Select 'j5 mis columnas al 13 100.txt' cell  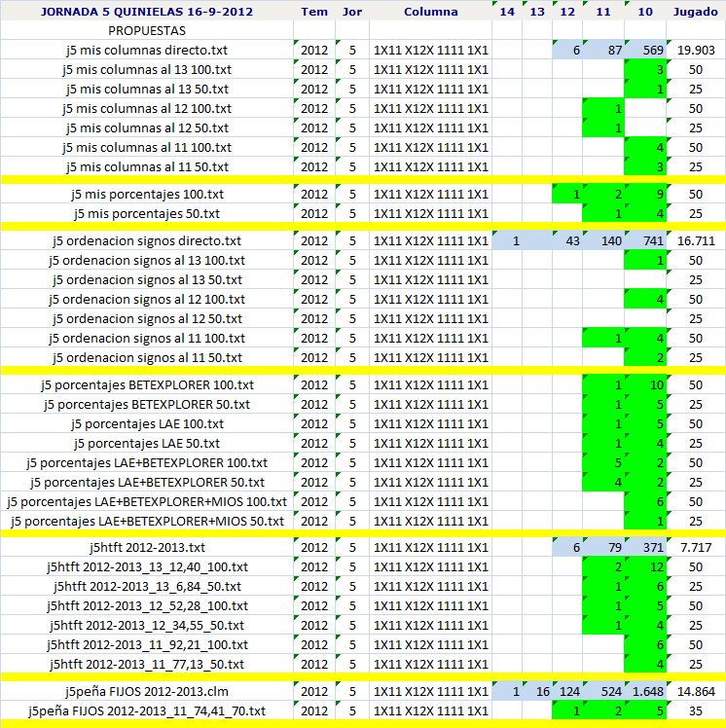point(147,70)
